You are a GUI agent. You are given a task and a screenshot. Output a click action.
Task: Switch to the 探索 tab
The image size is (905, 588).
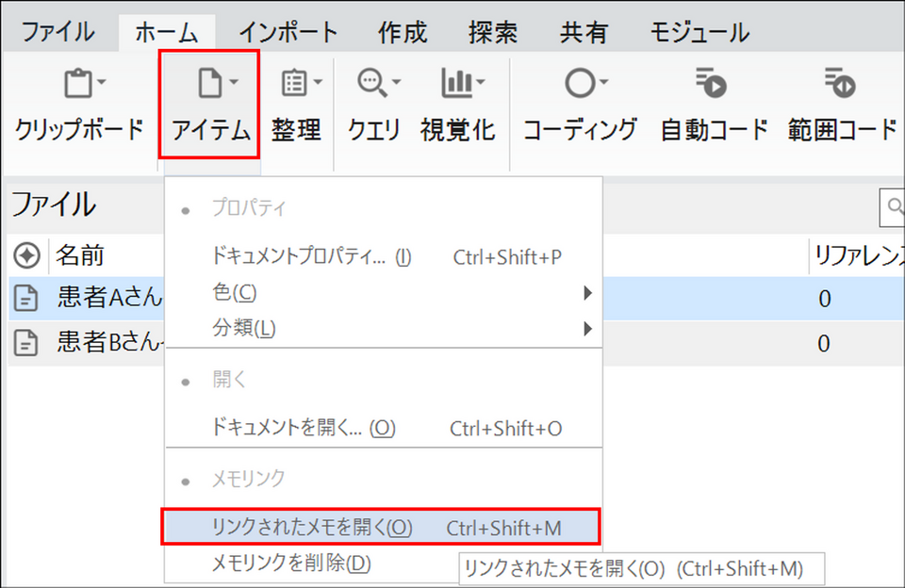(492, 32)
